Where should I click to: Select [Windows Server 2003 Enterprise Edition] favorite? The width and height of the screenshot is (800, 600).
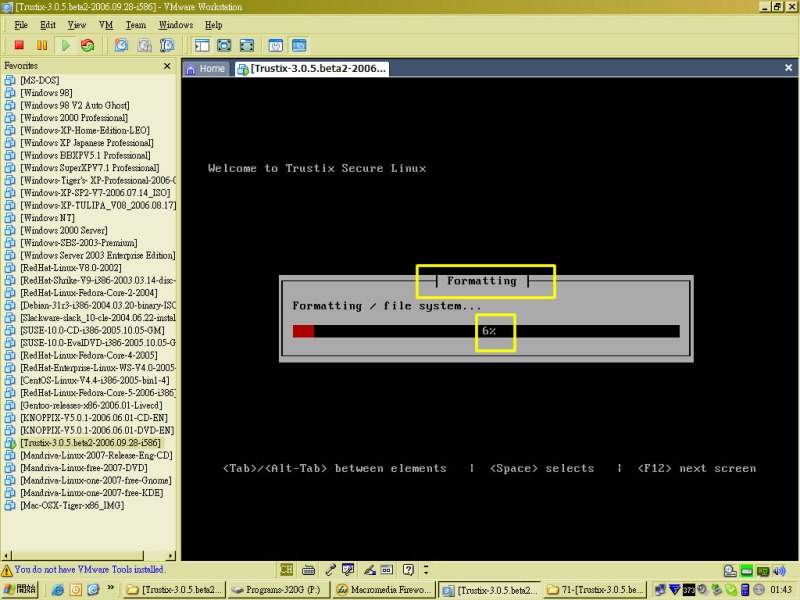click(97, 255)
